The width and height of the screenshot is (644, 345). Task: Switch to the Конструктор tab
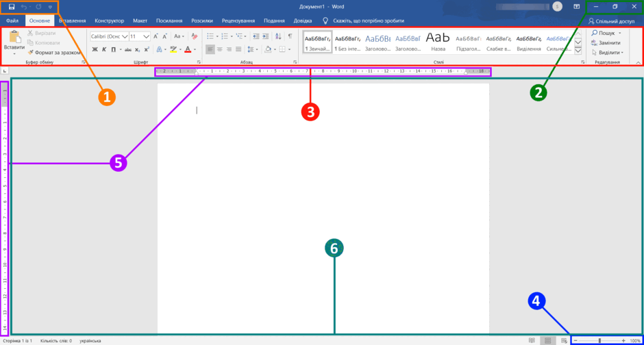[109, 21]
